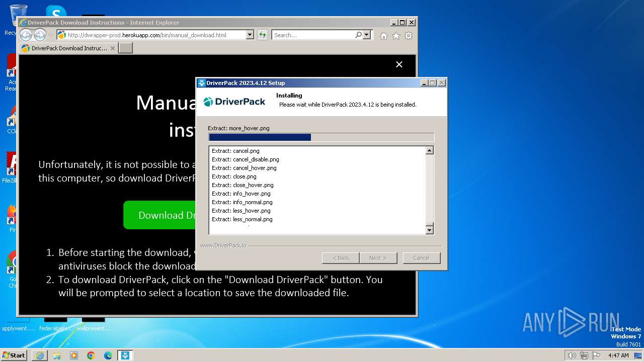Open Internet Explorer favorites star
The width and height of the screenshot is (644, 362).
point(396,36)
